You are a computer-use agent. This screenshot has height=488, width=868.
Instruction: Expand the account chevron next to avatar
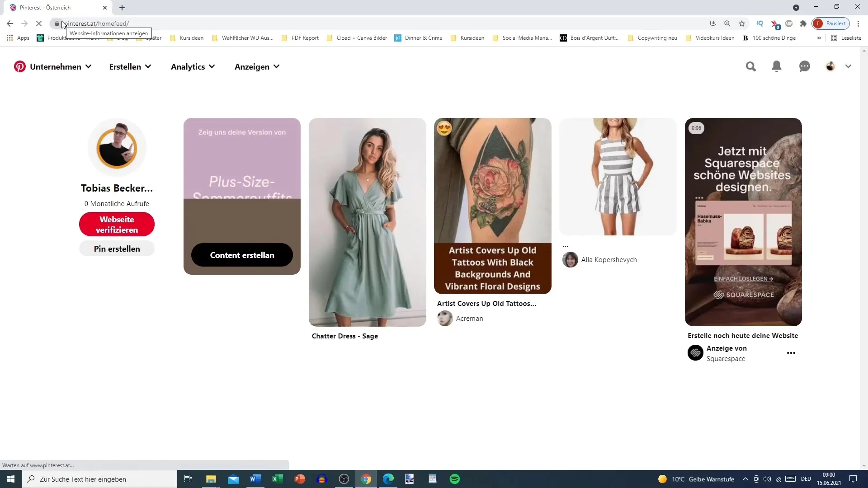click(x=848, y=66)
